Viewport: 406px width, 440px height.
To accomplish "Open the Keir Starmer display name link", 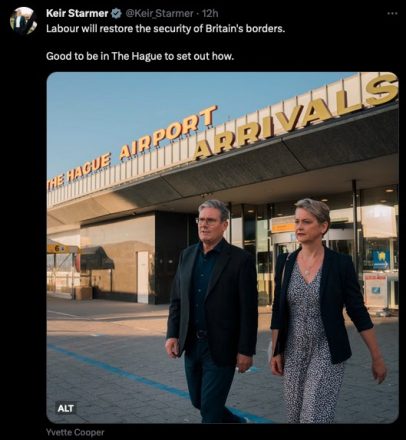I will (x=77, y=13).
